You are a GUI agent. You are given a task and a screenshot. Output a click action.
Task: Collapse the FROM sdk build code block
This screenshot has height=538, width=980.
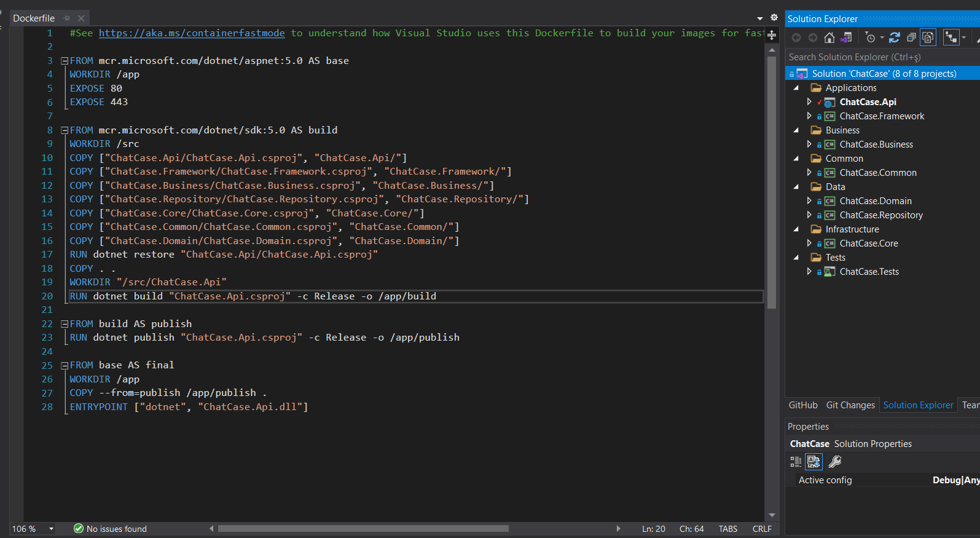(65, 130)
